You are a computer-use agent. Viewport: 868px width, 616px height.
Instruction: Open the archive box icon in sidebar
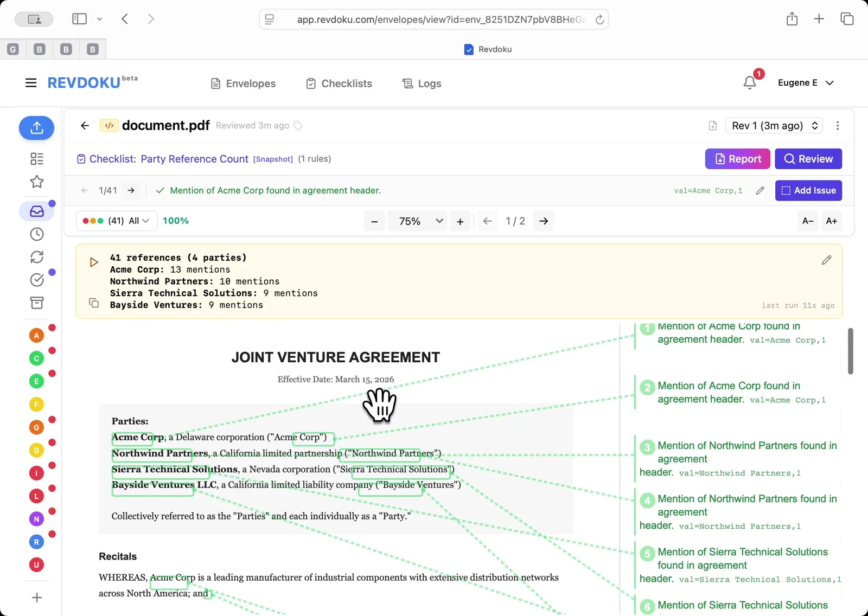pos(36,303)
